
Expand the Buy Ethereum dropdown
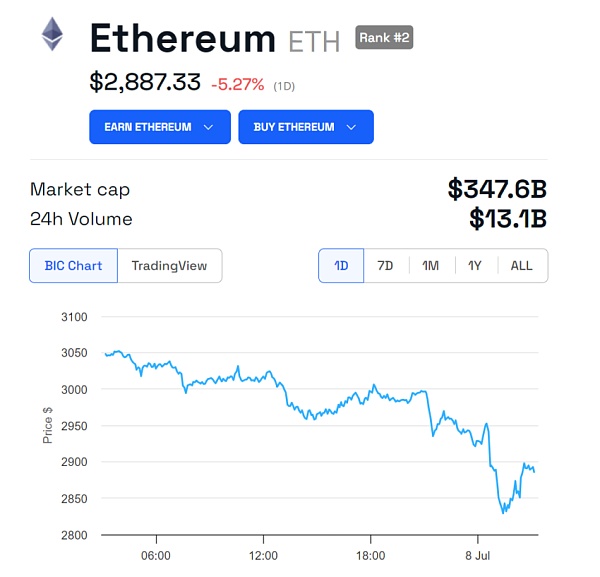point(305,127)
